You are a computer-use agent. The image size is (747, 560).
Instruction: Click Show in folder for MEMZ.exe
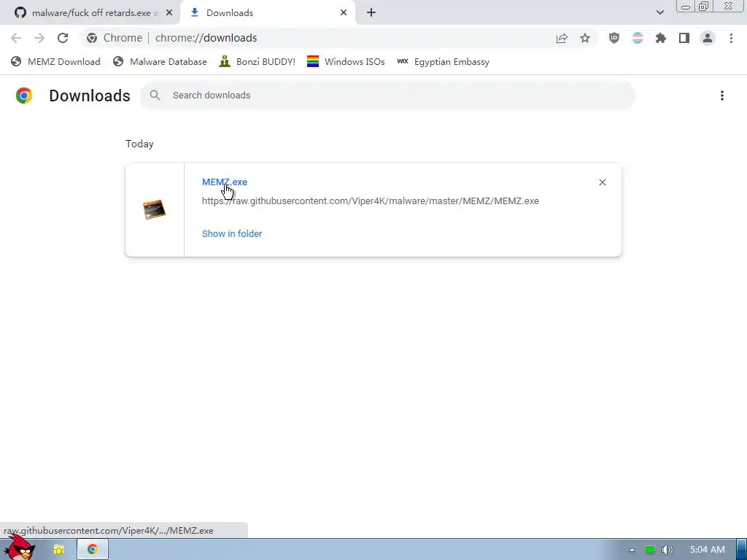232,234
